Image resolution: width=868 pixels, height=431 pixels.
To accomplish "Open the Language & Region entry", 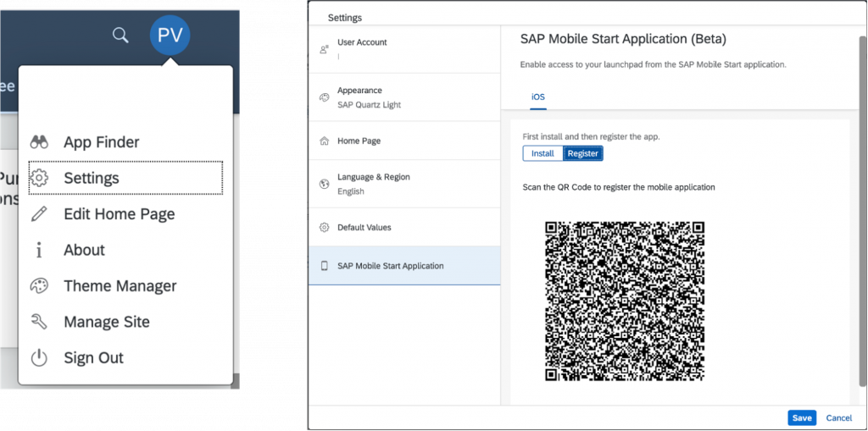I will (x=404, y=185).
